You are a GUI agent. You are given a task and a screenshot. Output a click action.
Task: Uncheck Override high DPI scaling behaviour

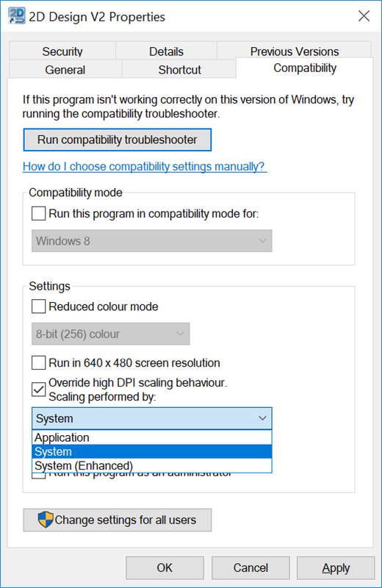point(39,390)
